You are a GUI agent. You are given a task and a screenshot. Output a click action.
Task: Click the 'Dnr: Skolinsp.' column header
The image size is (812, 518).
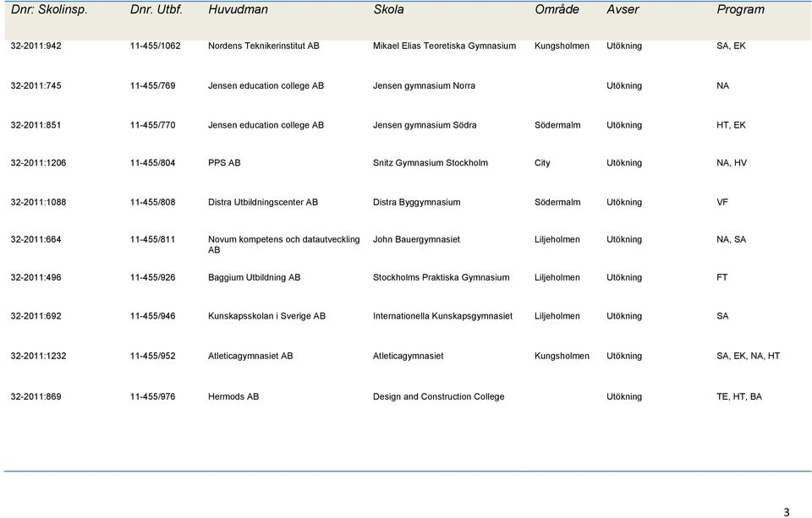pos(49,10)
